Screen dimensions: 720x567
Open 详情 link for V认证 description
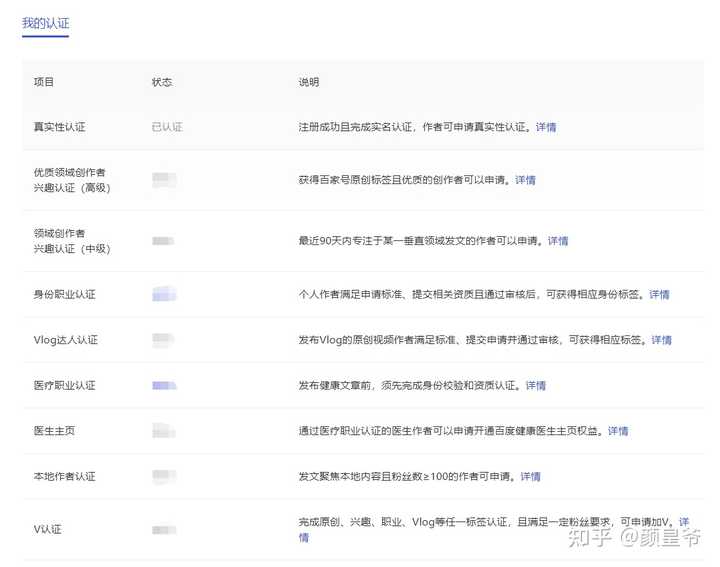coord(684,522)
